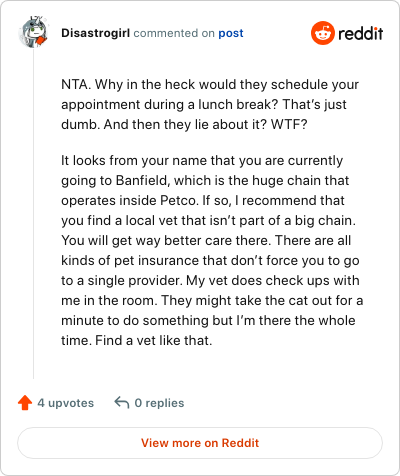Click the word "Banfield" in the comment
Image resolution: width=400 pixels, height=476 pixels.
143,180
